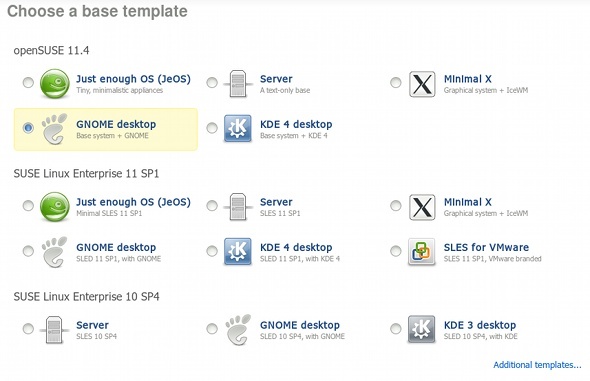590x381 pixels.
Task: Click the grey KDE 3 desktop icon
Action: tap(421, 329)
